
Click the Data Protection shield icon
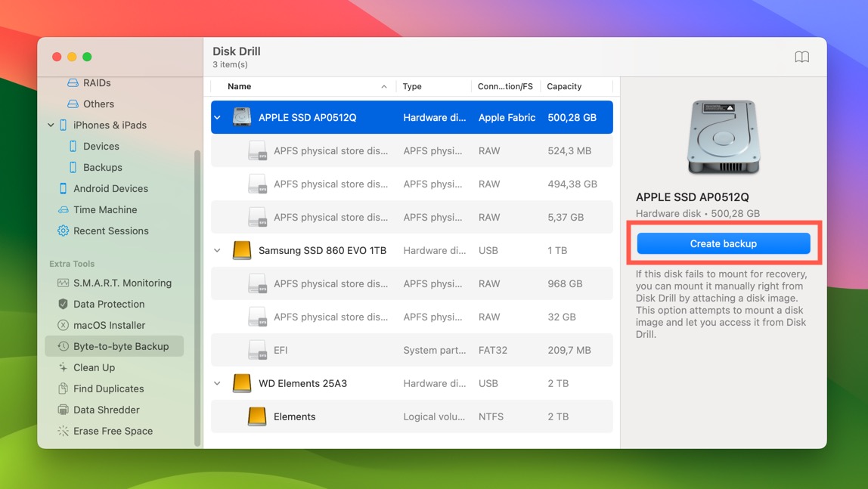point(63,305)
